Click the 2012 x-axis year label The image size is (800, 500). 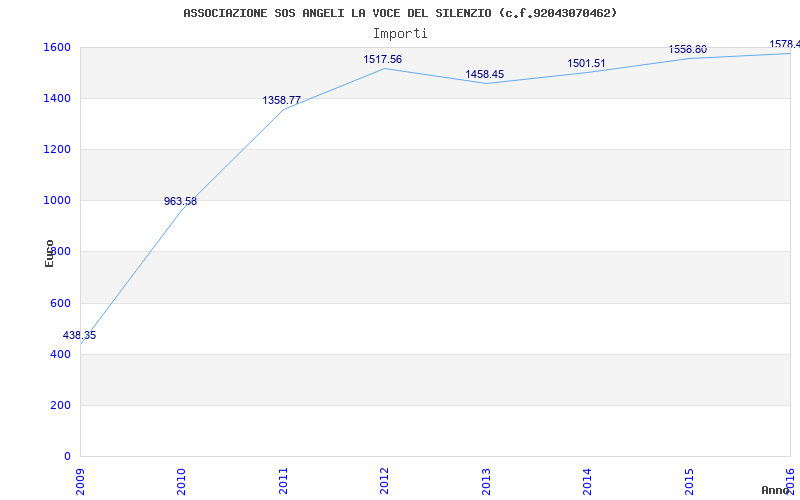[x=384, y=481]
